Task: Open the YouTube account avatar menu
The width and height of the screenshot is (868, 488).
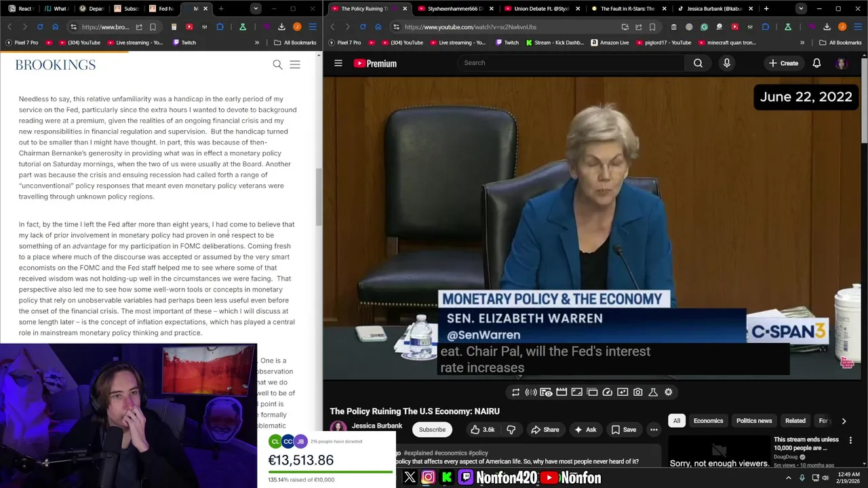Action: pyautogui.click(x=842, y=63)
